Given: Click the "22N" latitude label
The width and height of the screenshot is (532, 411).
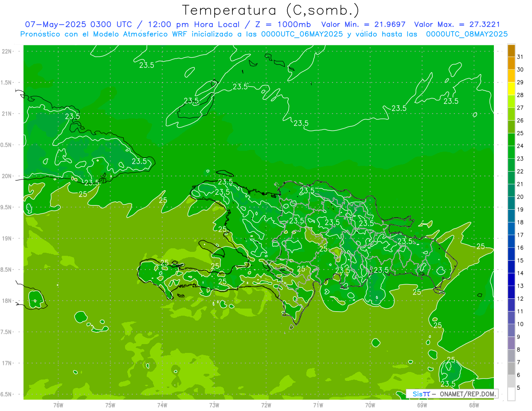Looking at the screenshot, I should 8,51.
